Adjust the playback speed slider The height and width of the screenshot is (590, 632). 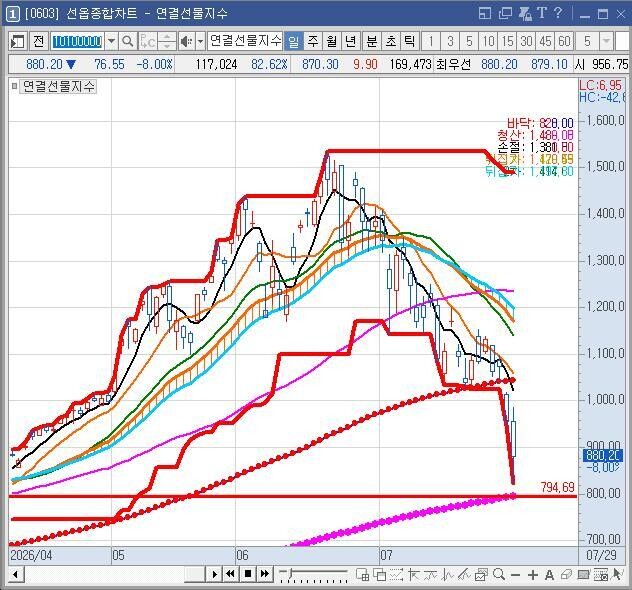point(313,574)
